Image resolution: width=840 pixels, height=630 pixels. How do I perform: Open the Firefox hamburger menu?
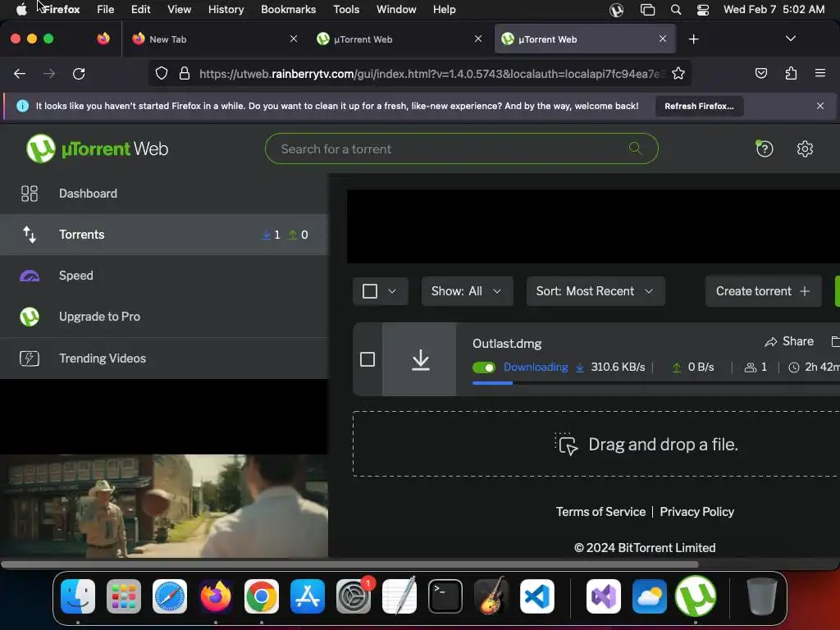(x=819, y=73)
